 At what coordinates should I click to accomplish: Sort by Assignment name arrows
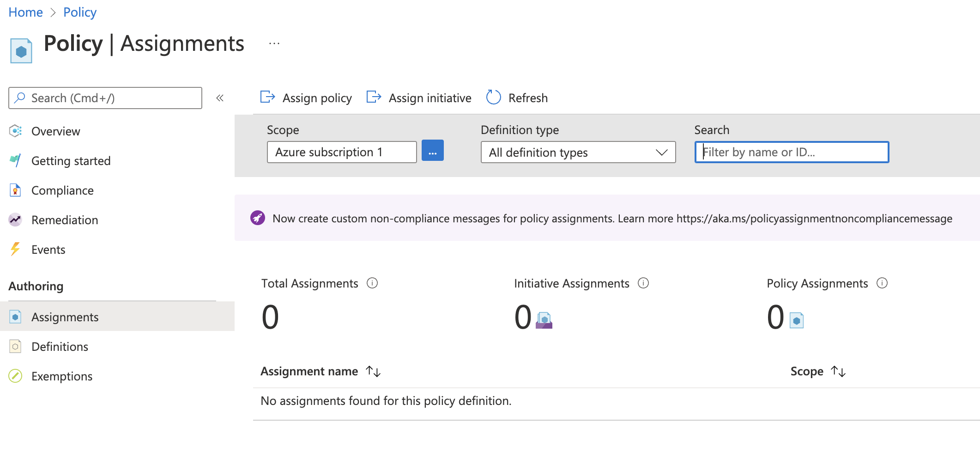click(373, 371)
